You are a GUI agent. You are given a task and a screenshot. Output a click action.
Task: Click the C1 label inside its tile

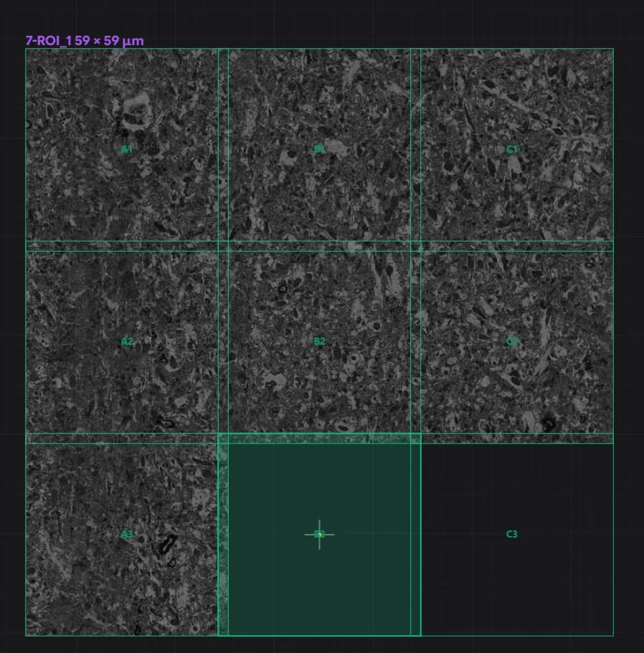[511, 149]
